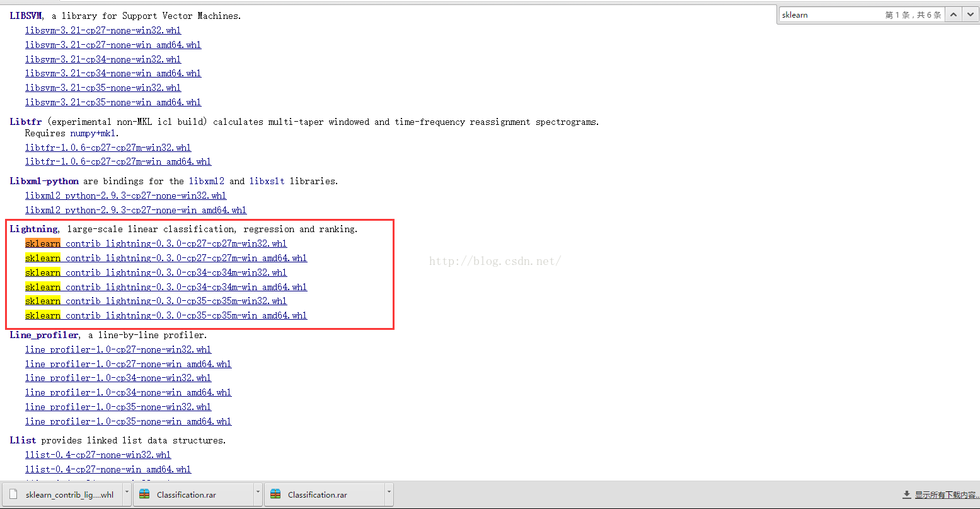
Task: Open the rightmost Classification.rar download item
Action: click(x=325, y=494)
